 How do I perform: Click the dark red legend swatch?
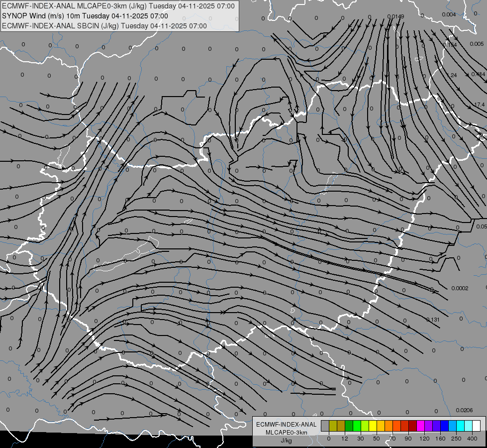pyautogui.click(x=412, y=426)
